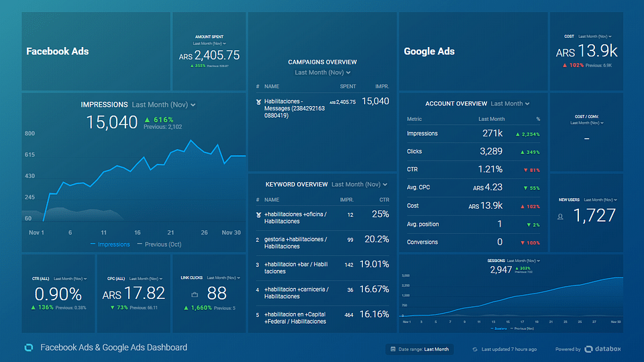Screen dimensions: 644x362
Task: Click the medal icon beside Habilitaciones - Messages campaign
Action: pos(258,102)
